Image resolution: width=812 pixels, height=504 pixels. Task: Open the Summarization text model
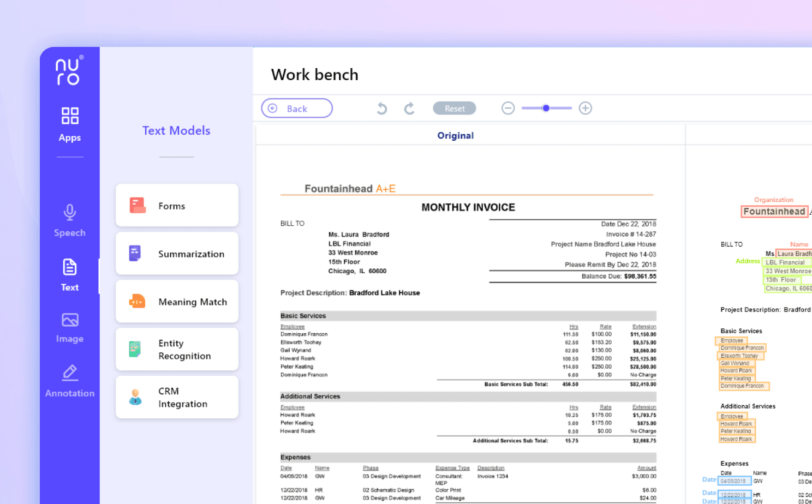[x=177, y=254]
